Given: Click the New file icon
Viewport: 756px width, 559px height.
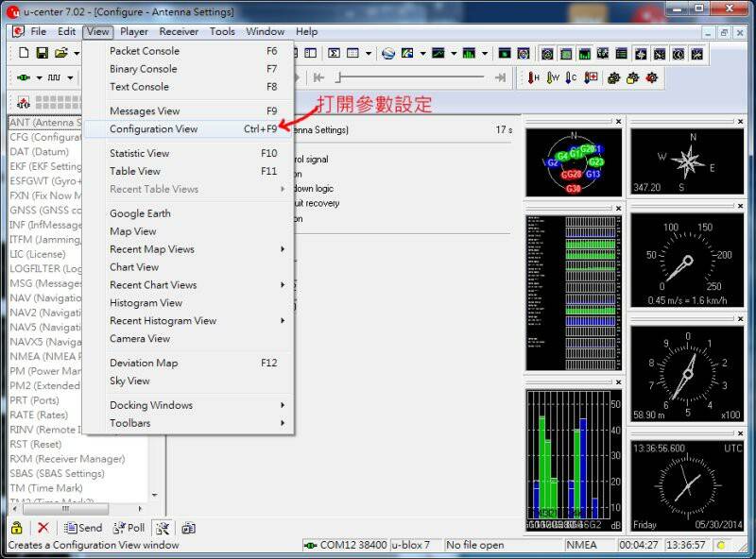Looking at the screenshot, I should coord(24,53).
